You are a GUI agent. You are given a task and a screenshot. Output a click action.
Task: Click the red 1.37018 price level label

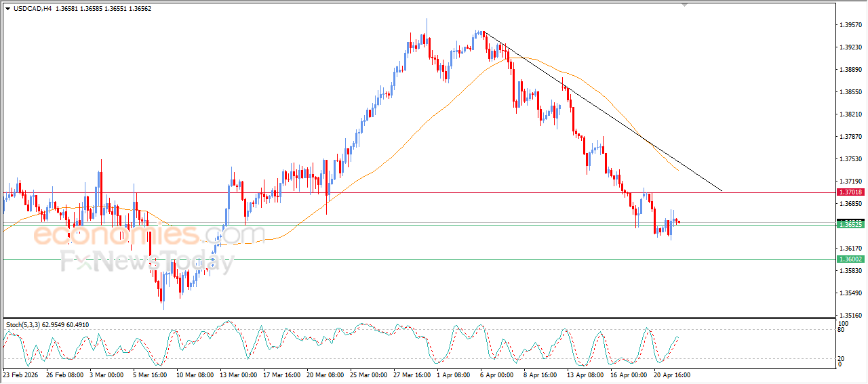tap(850, 192)
